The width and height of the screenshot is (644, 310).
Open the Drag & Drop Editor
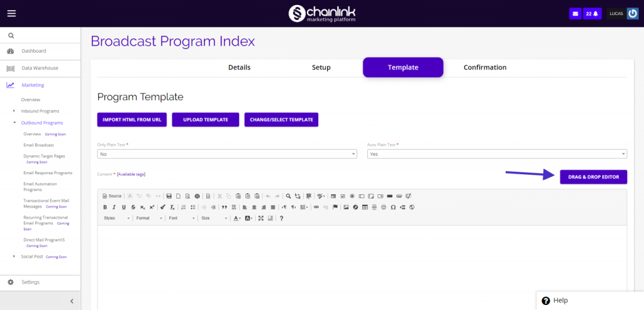(x=594, y=177)
